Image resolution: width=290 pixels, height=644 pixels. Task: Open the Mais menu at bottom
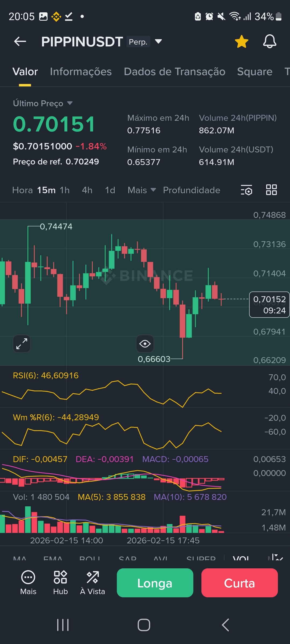[28, 583]
